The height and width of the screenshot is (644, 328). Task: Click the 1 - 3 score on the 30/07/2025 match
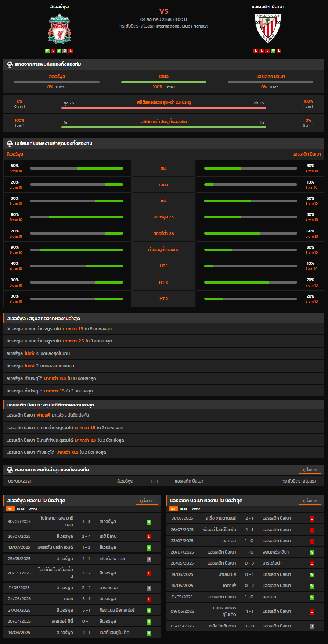86,522
